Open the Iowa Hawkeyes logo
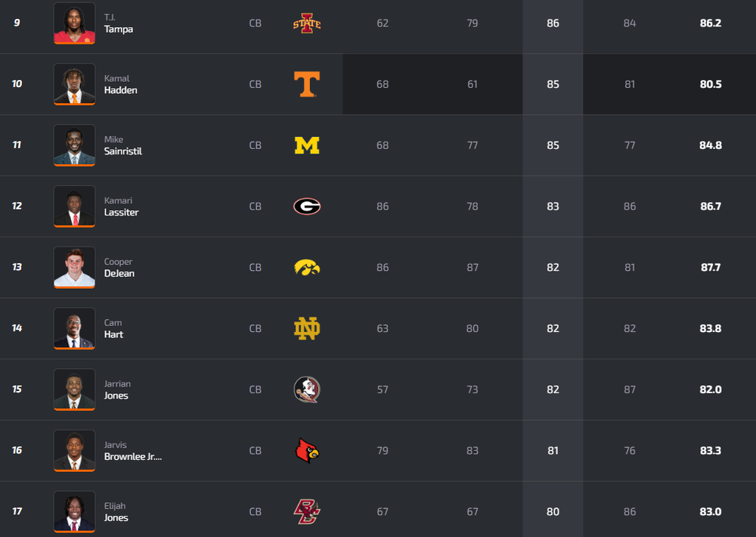 pyautogui.click(x=306, y=267)
